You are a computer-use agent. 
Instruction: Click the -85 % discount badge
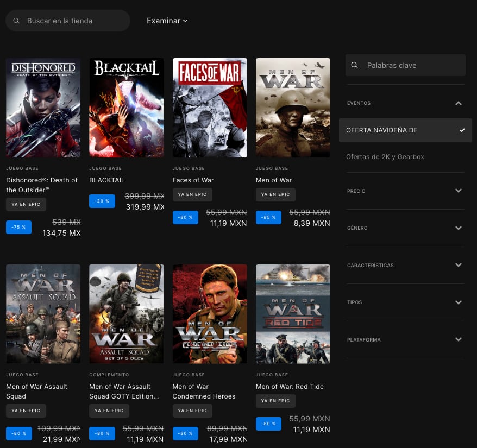(x=268, y=217)
